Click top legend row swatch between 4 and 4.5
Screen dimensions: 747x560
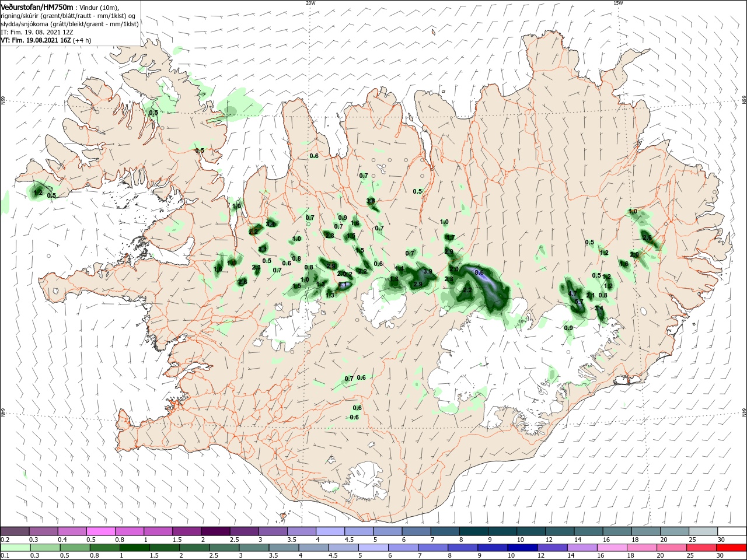(330, 531)
